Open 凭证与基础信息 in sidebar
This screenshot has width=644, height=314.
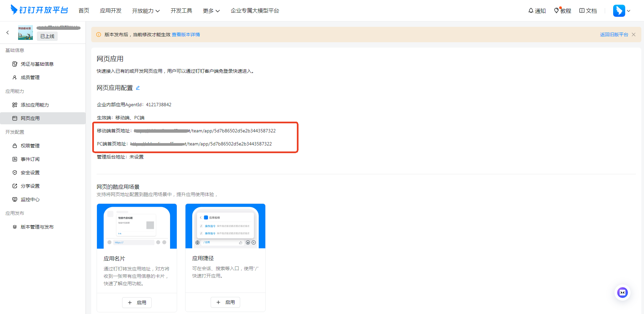[x=37, y=64]
